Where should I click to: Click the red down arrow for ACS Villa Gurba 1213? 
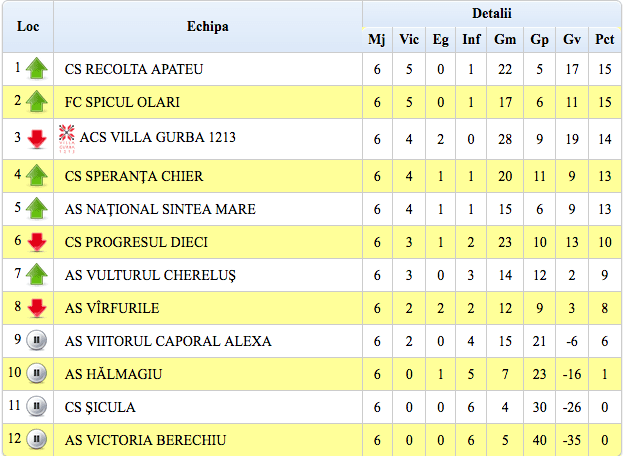pyautogui.click(x=37, y=139)
